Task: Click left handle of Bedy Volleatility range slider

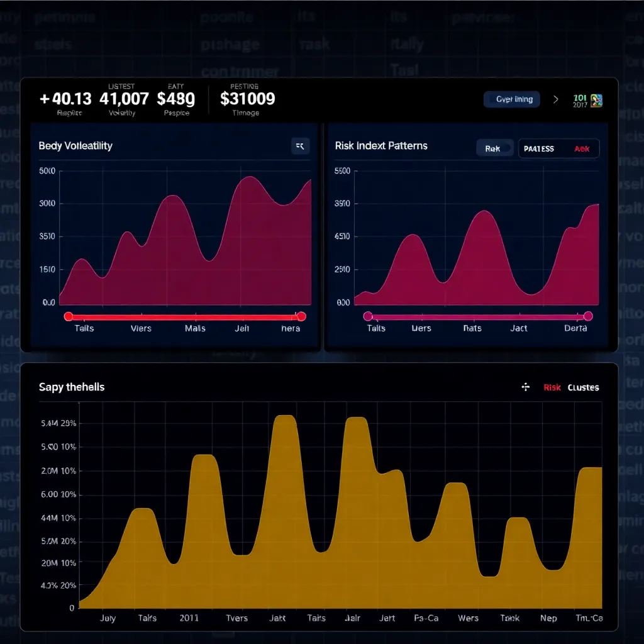Action: tap(69, 316)
